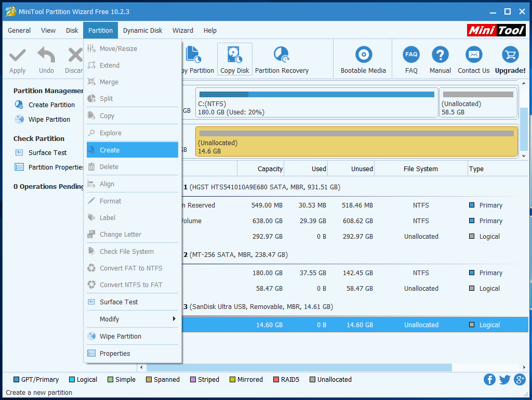Choose Wipe Partition in sidebar

click(x=43, y=120)
